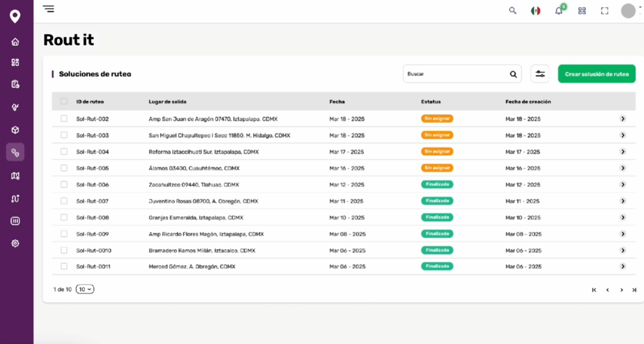The height and width of the screenshot is (344, 644).
Task: Click the top bar search magnifier
Action: pos(512,11)
